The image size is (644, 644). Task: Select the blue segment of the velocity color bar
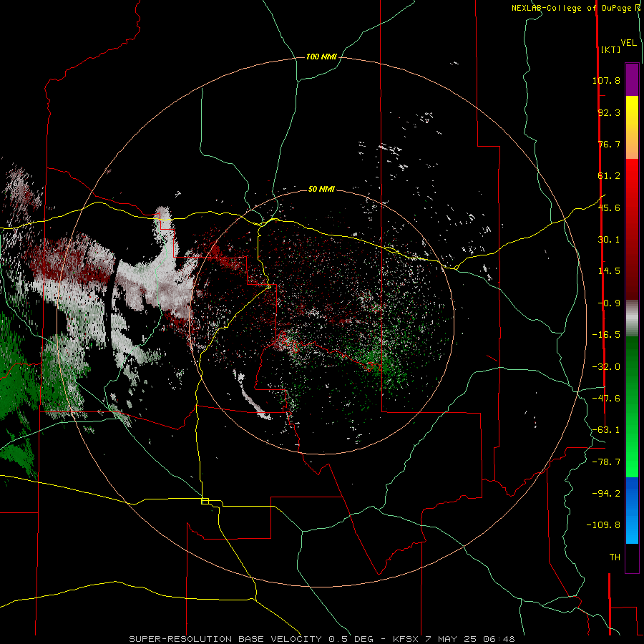(x=632, y=510)
